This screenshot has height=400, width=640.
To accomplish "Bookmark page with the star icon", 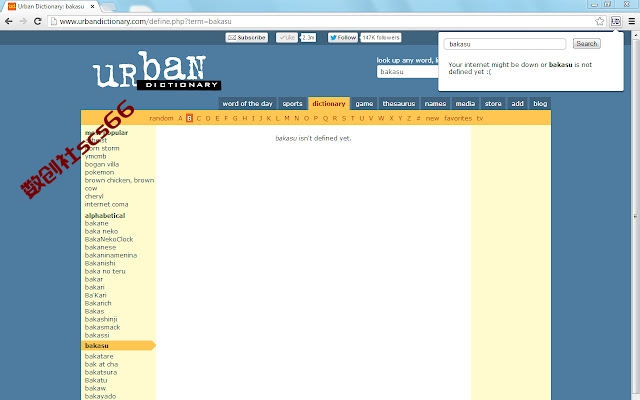I will [599, 21].
